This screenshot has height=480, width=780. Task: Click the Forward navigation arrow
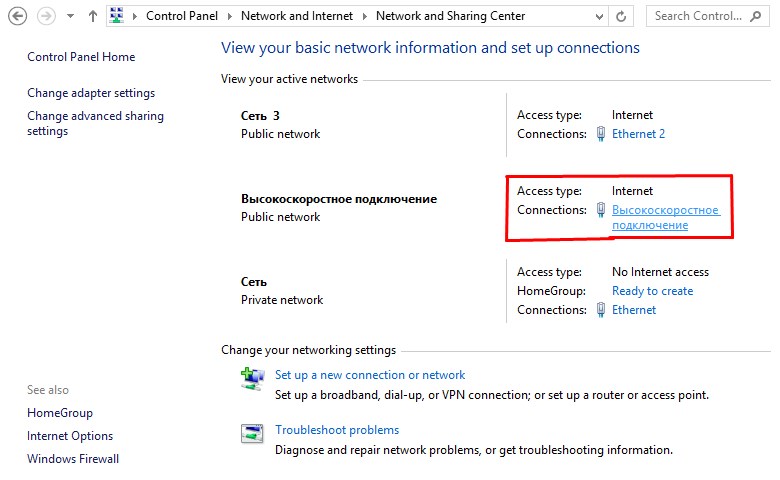(45, 16)
